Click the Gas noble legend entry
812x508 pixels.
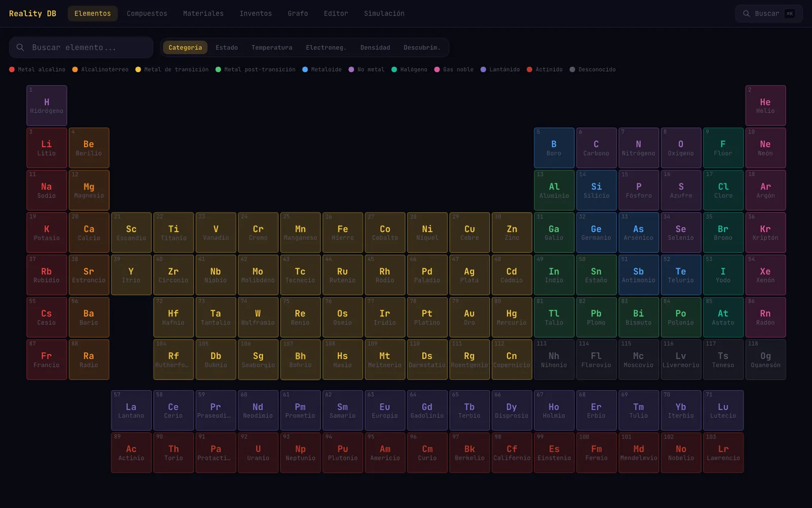[454, 70]
